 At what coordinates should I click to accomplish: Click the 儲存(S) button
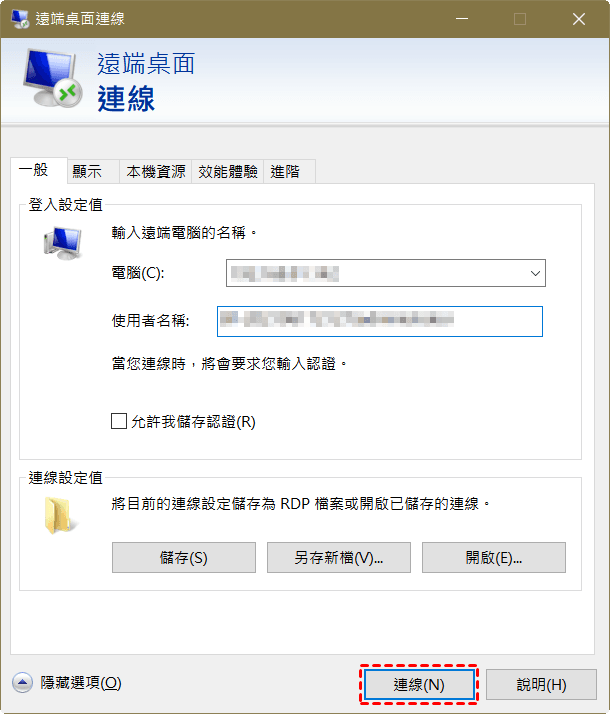[184, 557]
